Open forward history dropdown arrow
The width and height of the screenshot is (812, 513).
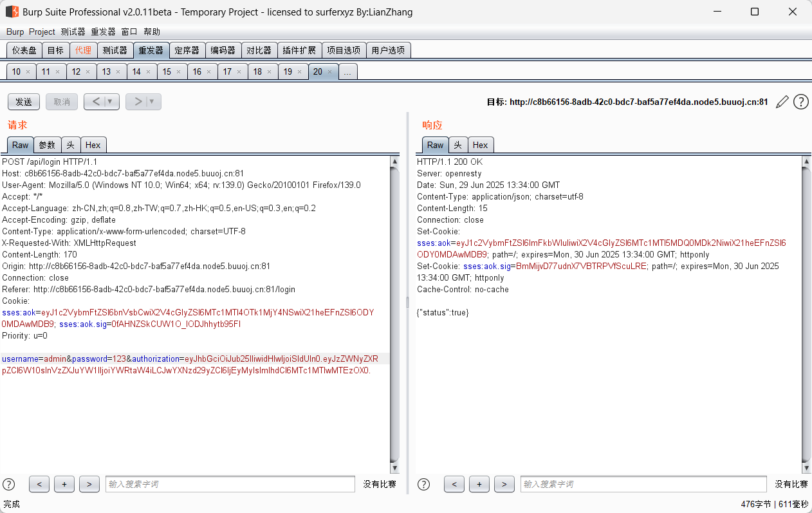coord(153,102)
